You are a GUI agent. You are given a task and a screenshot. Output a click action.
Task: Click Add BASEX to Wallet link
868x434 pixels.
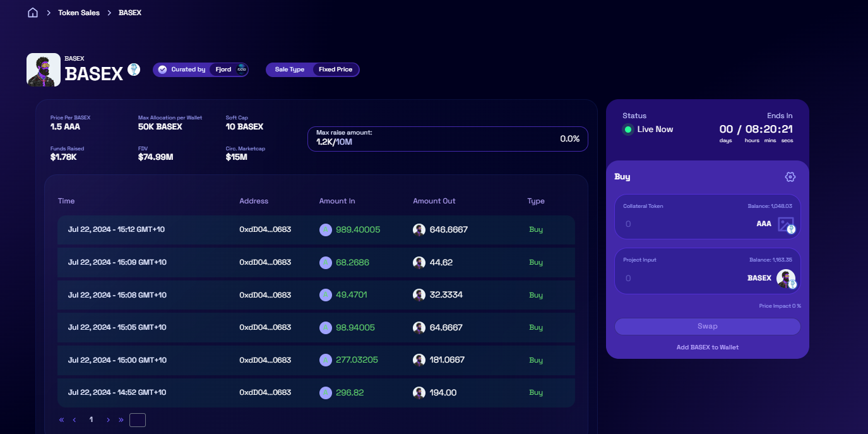tap(707, 347)
